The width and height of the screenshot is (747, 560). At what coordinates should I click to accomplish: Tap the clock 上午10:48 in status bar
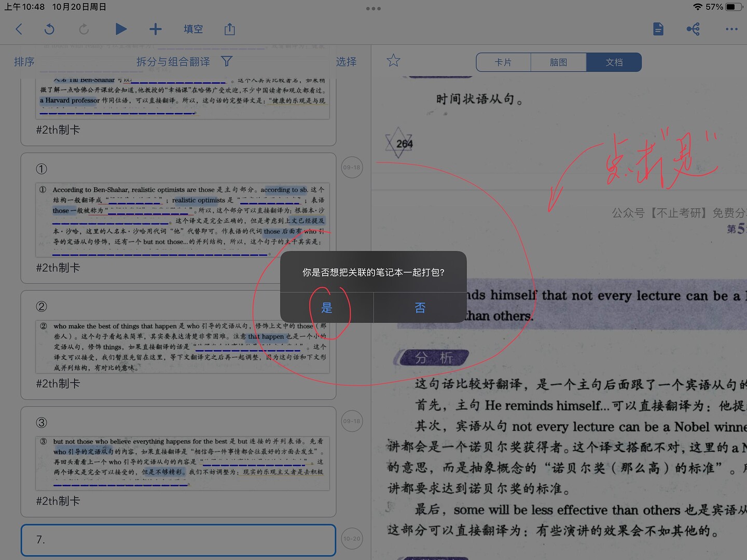(x=24, y=7)
